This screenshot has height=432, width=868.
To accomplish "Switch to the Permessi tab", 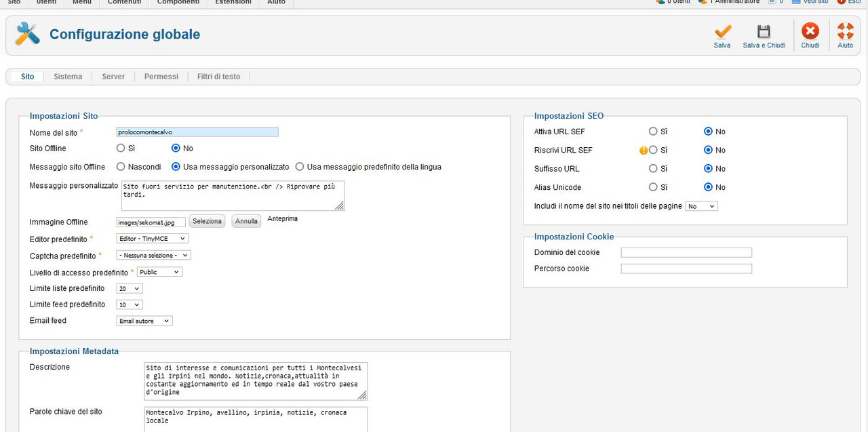I will [x=161, y=77].
